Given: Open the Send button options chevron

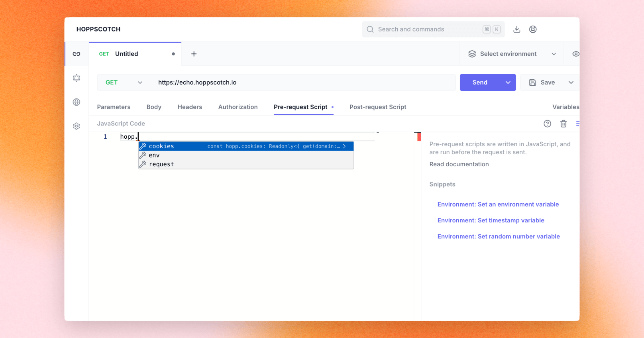Looking at the screenshot, I should (508, 83).
